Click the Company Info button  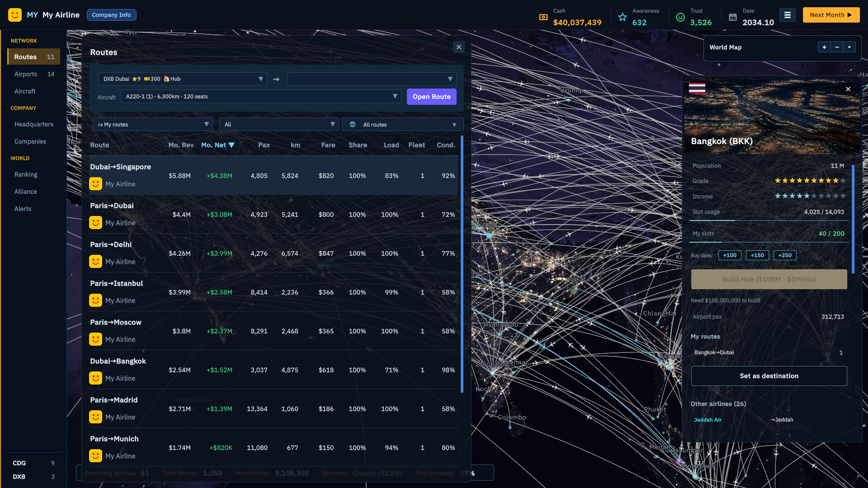click(111, 15)
